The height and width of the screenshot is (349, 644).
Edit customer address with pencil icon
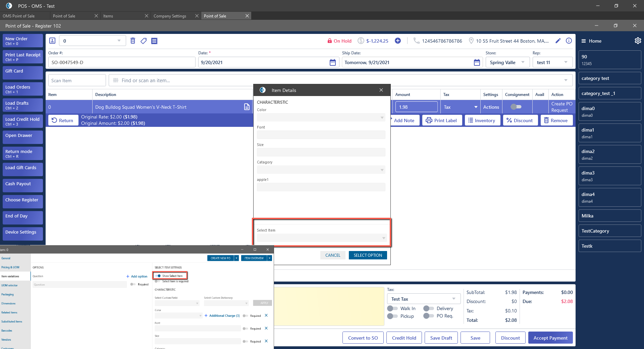point(558,41)
